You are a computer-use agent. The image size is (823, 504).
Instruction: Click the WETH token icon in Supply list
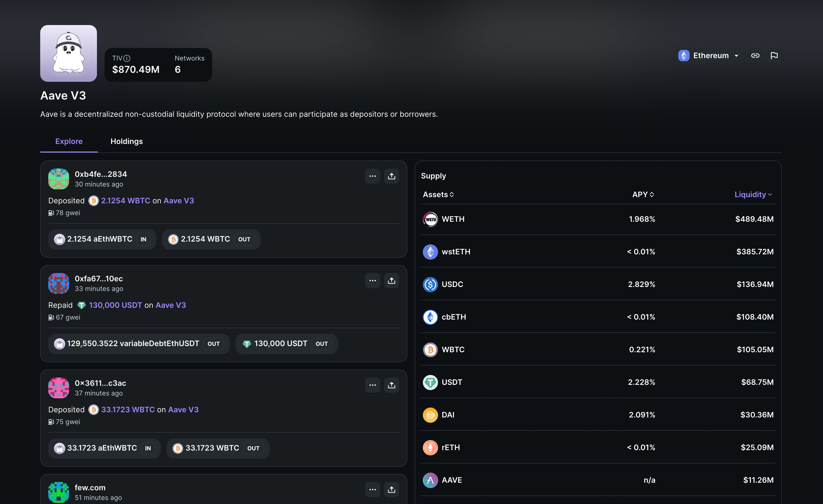(x=431, y=219)
